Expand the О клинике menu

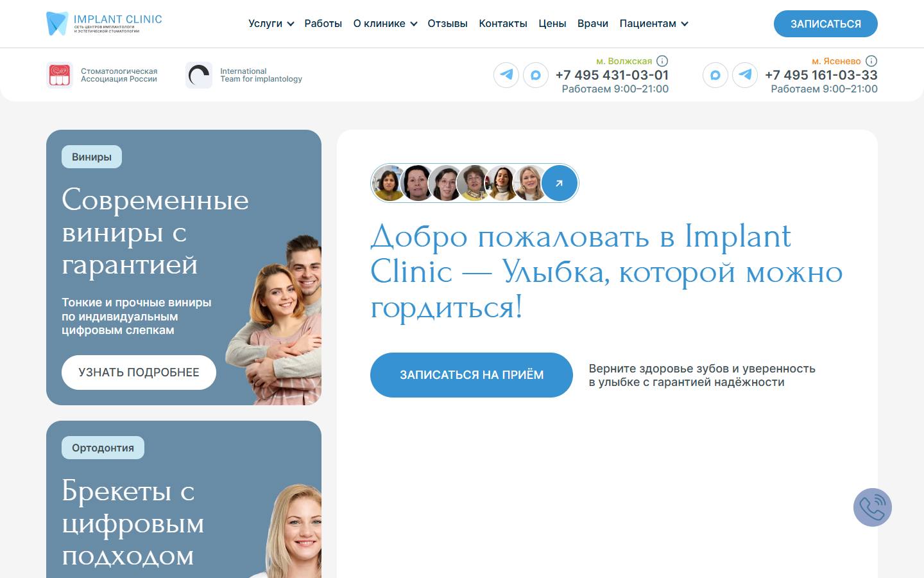point(385,24)
